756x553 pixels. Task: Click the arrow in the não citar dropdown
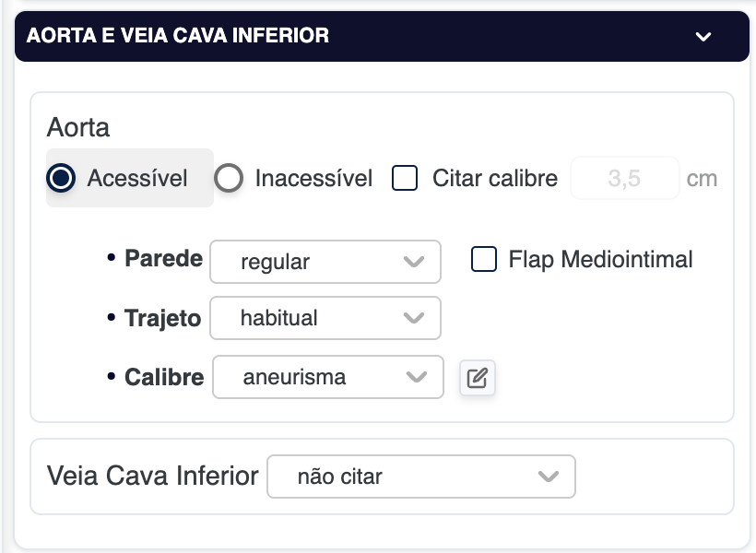point(549,477)
